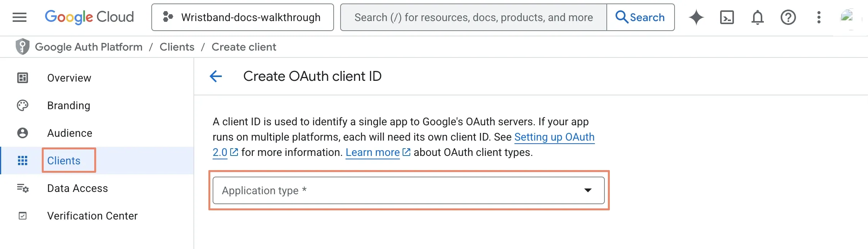The width and height of the screenshot is (868, 249).
Task: Click the Data Access settings-list icon
Action: [x=23, y=188]
